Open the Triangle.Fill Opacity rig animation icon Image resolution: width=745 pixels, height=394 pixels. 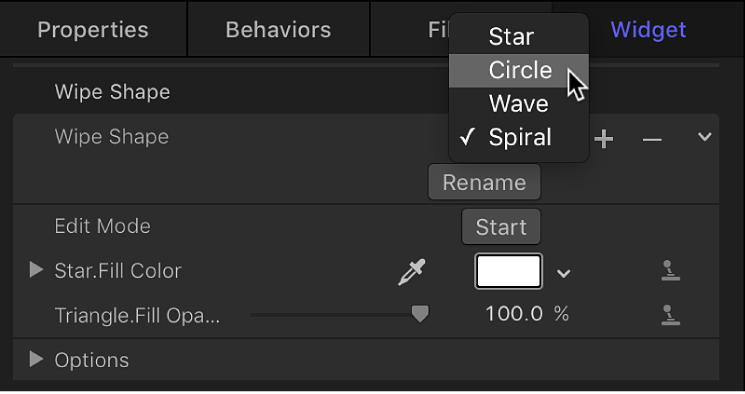(670, 315)
